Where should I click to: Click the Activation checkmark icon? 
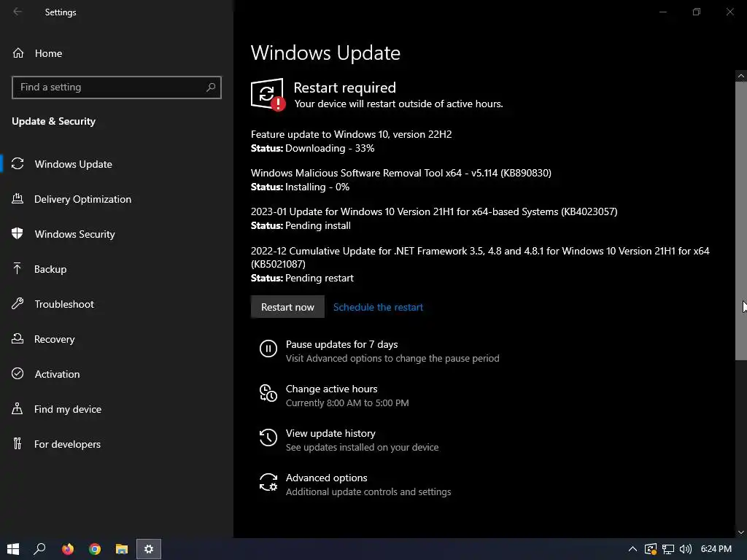tap(18, 374)
